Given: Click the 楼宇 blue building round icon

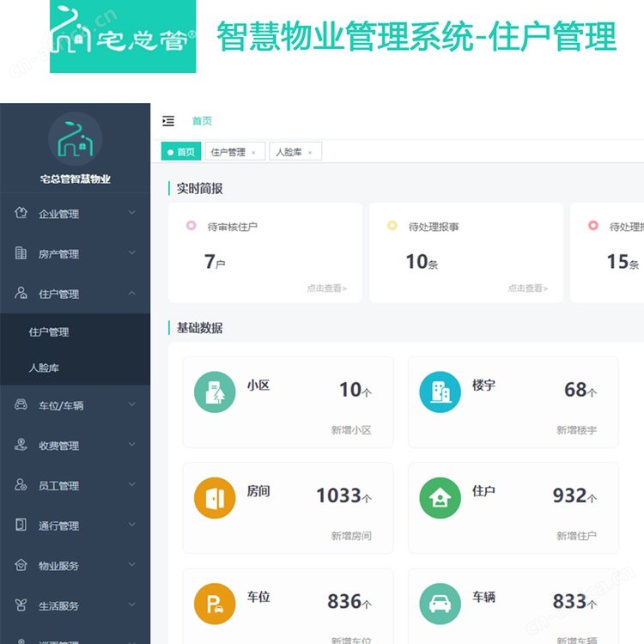Looking at the screenshot, I should [440, 392].
